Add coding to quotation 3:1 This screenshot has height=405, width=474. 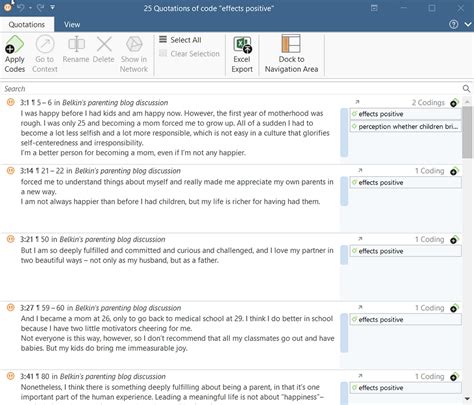click(454, 103)
